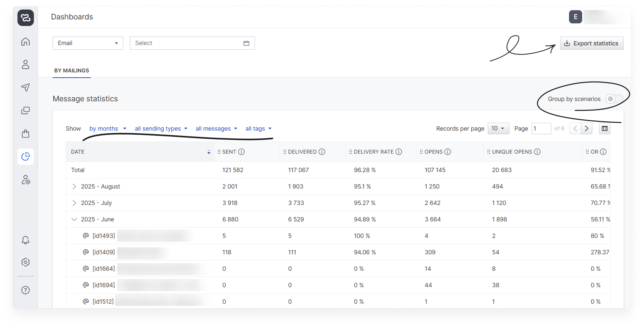Click the notifications bell icon
This screenshot has height=328, width=644.
point(25,240)
